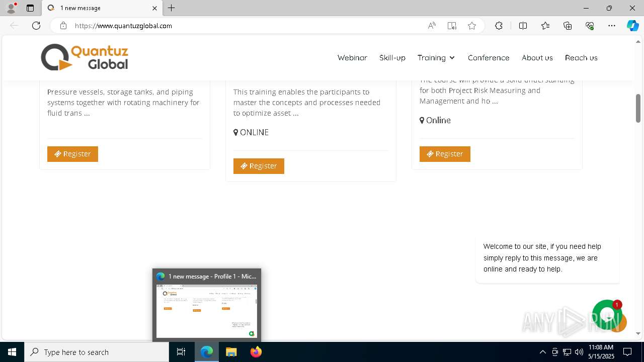Click the page vertical scrollbar thumb

pyautogui.click(x=638, y=108)
